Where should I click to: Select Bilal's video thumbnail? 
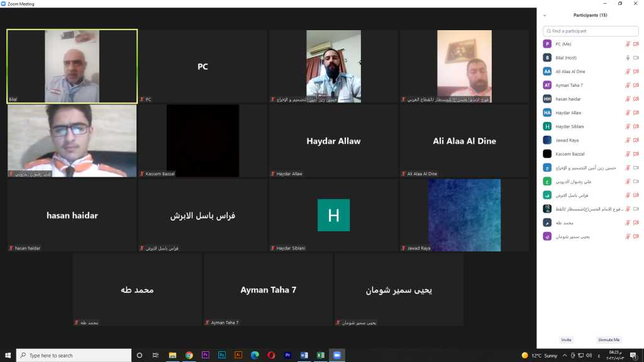pyautogui.click(x=72, y=66)
